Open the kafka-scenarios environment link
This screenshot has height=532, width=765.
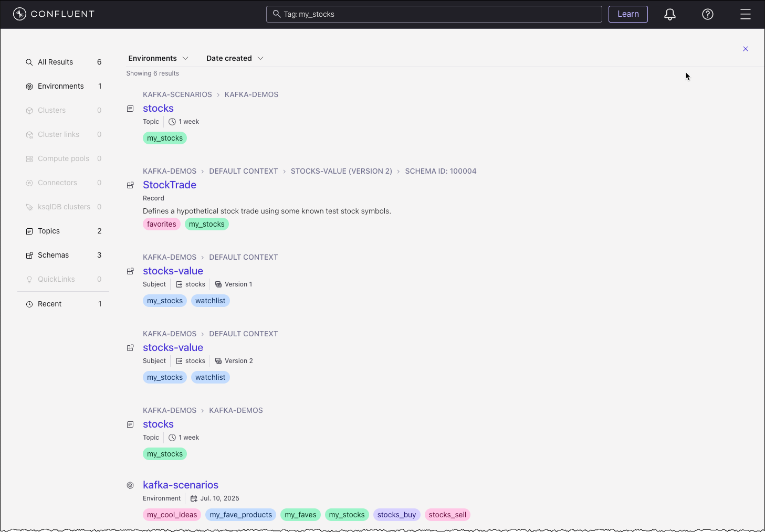(x=180, y=485)
